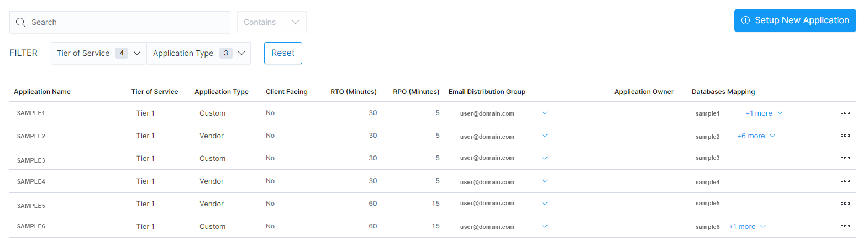Show +6 more databases for SAMPLE2

[756, 136]
